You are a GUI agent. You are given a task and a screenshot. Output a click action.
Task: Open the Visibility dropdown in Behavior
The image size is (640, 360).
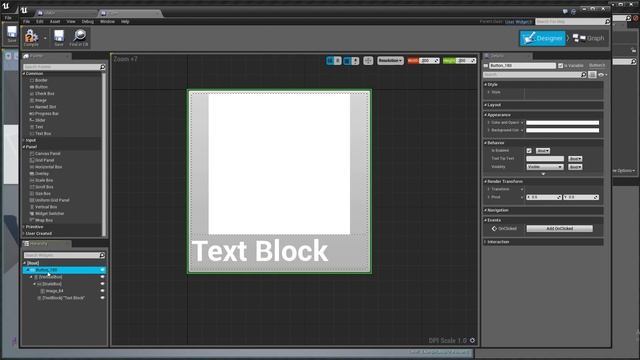[545, 167]
